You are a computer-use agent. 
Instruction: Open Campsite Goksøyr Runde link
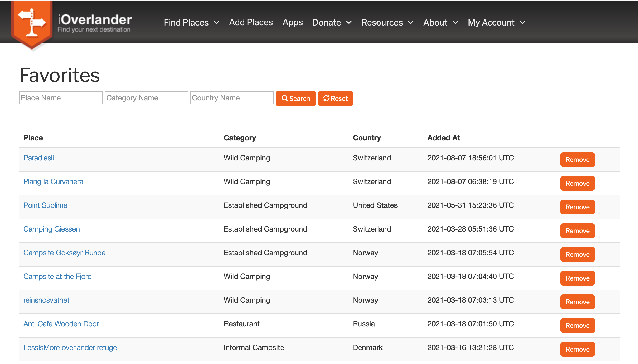[x=64, y=253]
